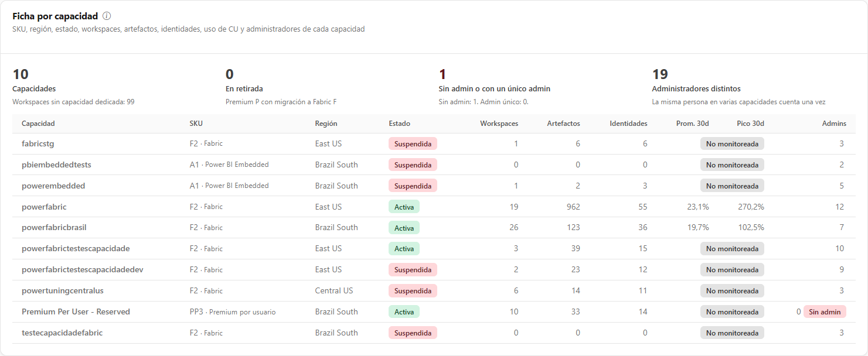Click the Activa badge for powerfabricbrasil
Viewport: 868px width, 356px height.
(x=404, y=228)
